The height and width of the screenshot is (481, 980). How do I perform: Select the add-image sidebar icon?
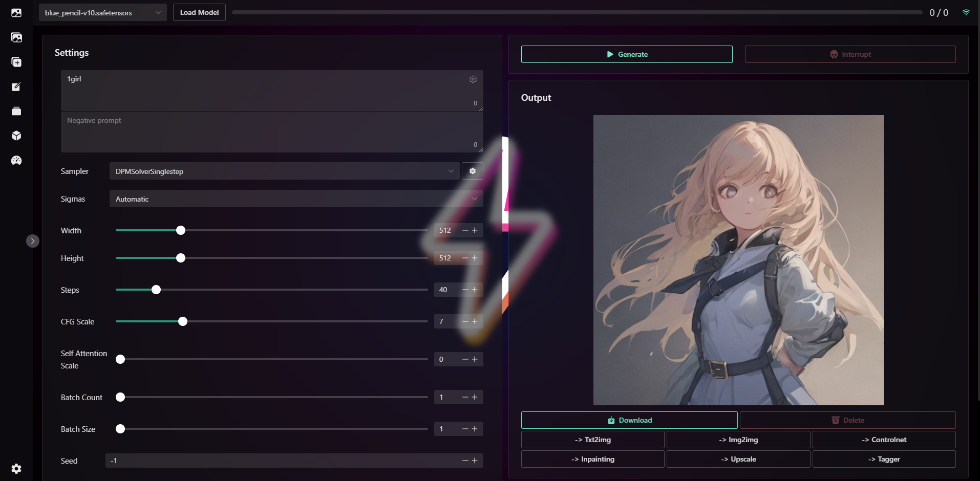pyautogui.click(x=17, y=62)
